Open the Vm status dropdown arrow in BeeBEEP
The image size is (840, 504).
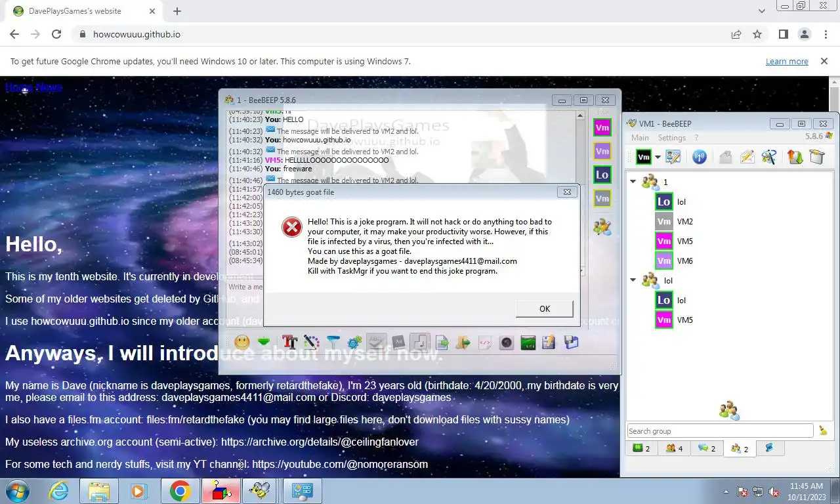658,157
